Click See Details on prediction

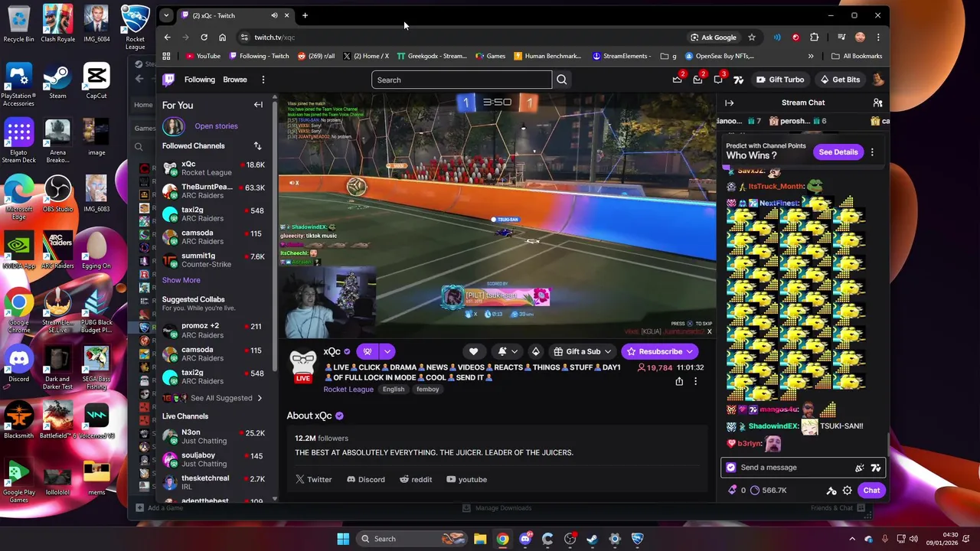pyautogui.click(x=838, y=152)
